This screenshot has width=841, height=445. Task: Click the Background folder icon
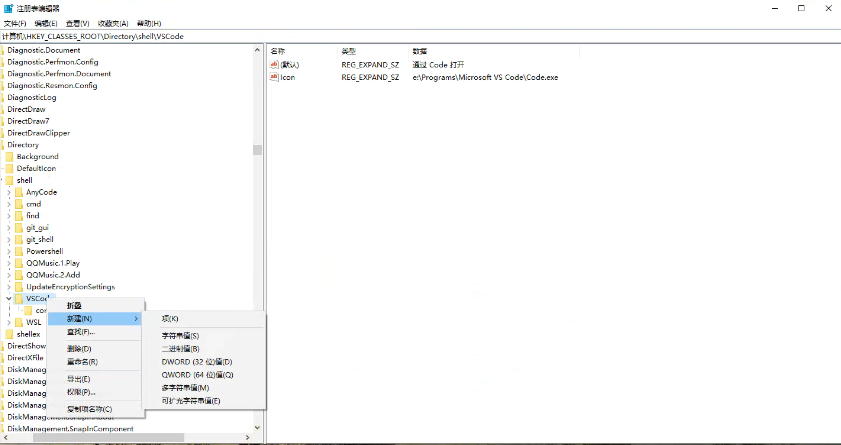point(9,157)
